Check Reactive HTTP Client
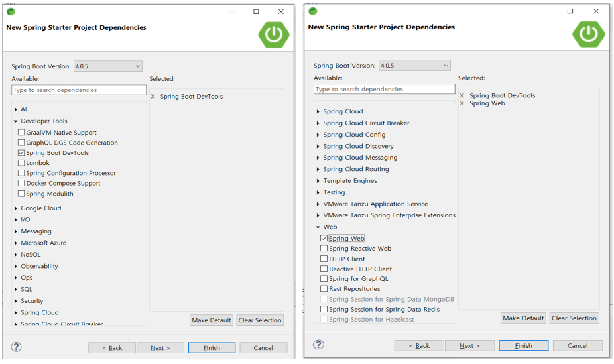 pyautogui.click(x=324, y=269)
